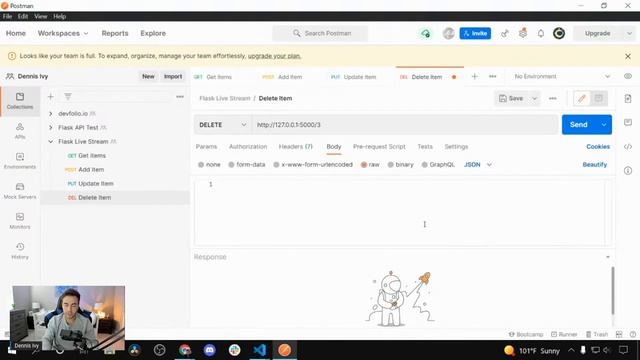Open the Workspaces dropdown

click(62, 33)
